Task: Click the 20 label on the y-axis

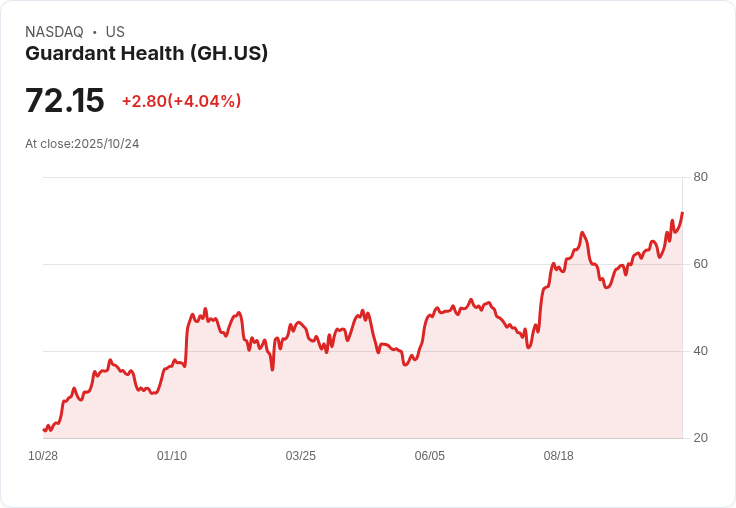Action: (x=700, y=438)
